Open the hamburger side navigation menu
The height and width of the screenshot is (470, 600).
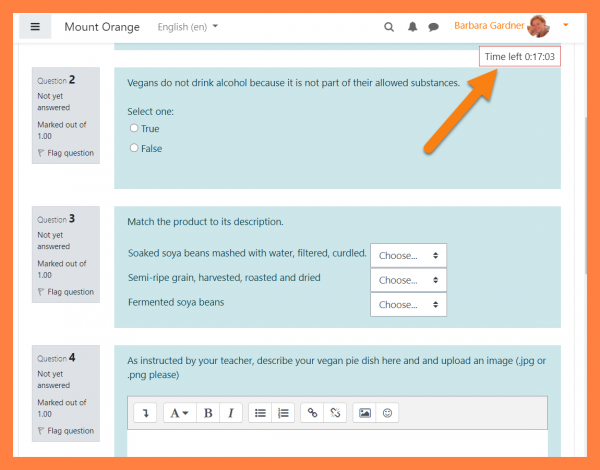(x=35, y=27)
